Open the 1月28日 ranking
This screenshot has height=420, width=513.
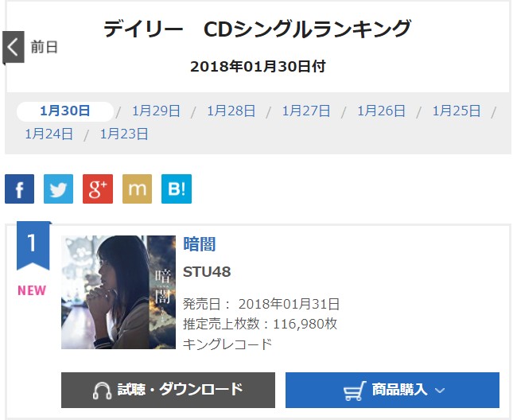(x=231, y=111)
